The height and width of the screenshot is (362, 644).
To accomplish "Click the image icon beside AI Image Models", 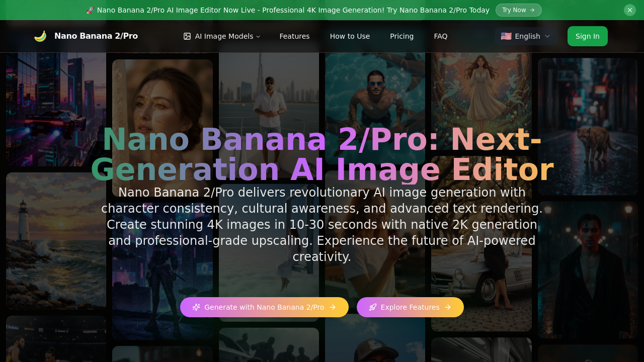I will coord(187,36).
